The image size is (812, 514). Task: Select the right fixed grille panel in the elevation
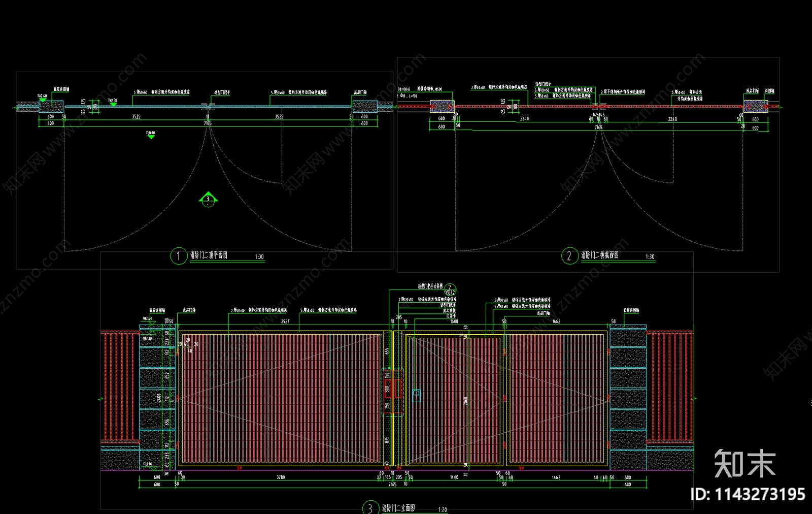(x=557, y=399)
